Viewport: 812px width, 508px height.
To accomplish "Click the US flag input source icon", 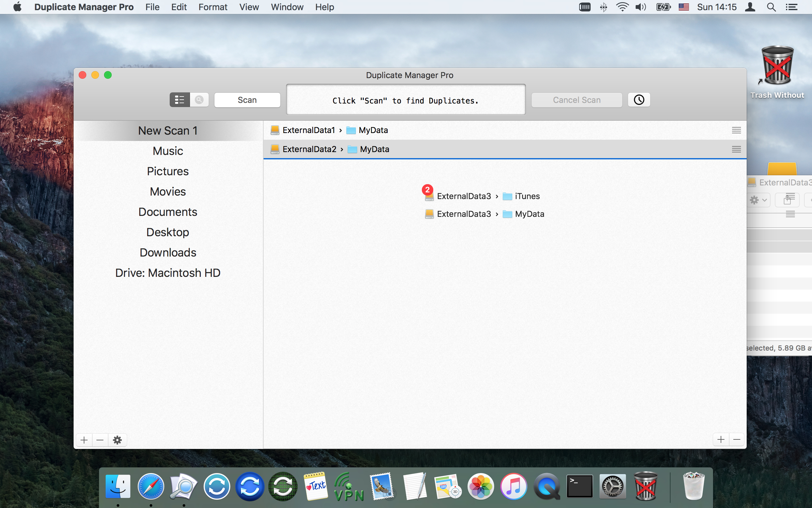I will point(684,7).
